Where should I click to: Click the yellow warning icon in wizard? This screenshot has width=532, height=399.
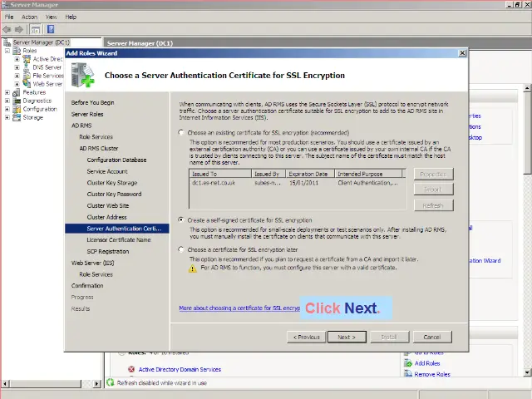click(x=192, y=268)
